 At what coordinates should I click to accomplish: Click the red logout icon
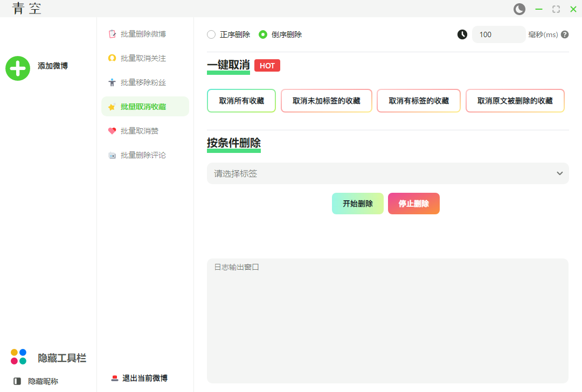[x=114, y=378]
